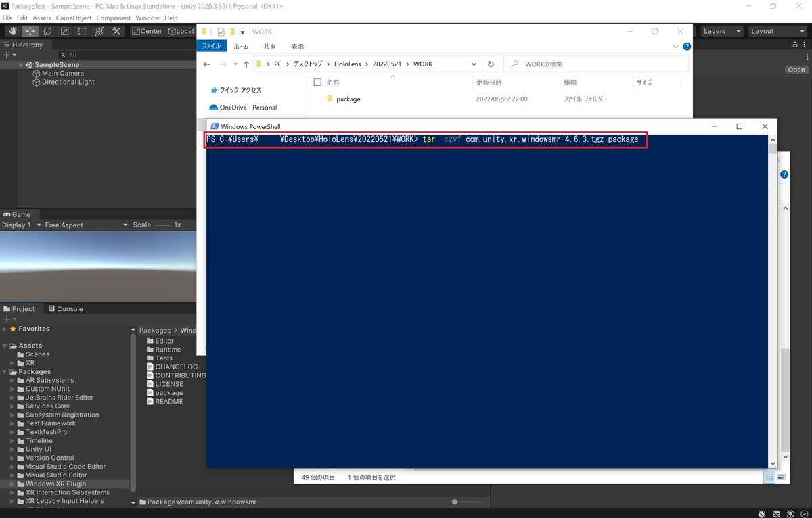The image size is (812, 518).
Task: Toggle the Center pivot mode button
Action: point(147,31)
